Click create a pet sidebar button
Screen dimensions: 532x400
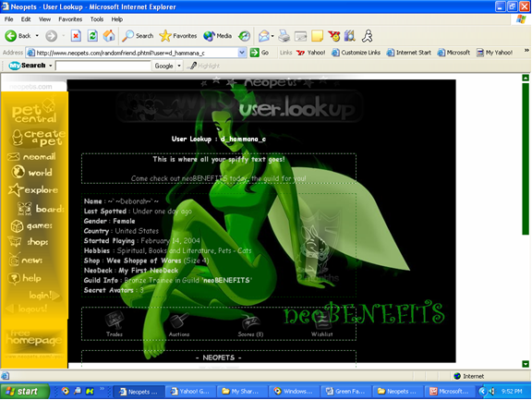(x=38, y=138)
